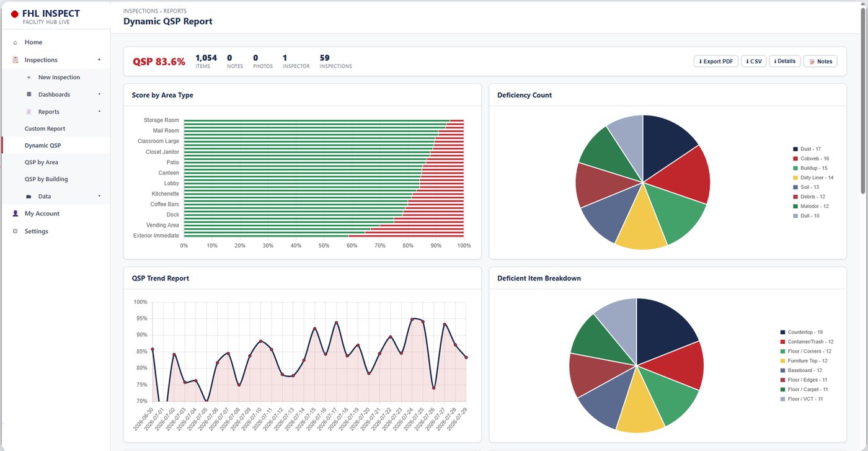Collapse the Reports submenu arrow

click(99, 112)
